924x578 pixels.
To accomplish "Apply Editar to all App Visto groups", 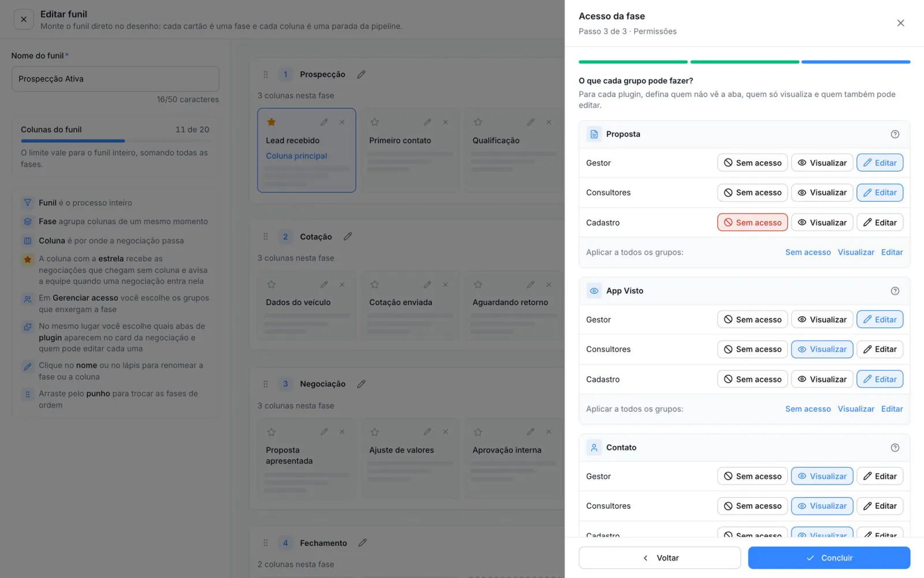I will click(892, 409).
